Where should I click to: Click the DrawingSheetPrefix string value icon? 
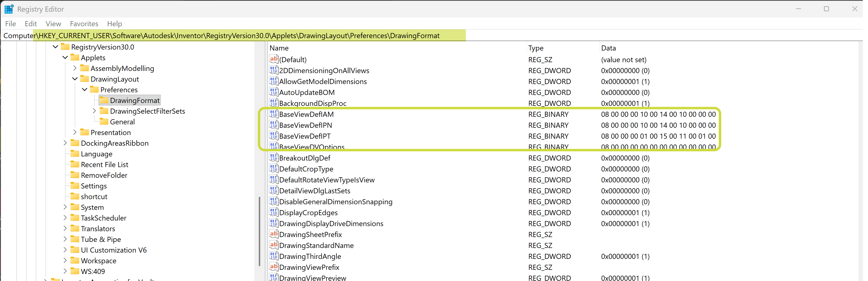coord(273,234)
